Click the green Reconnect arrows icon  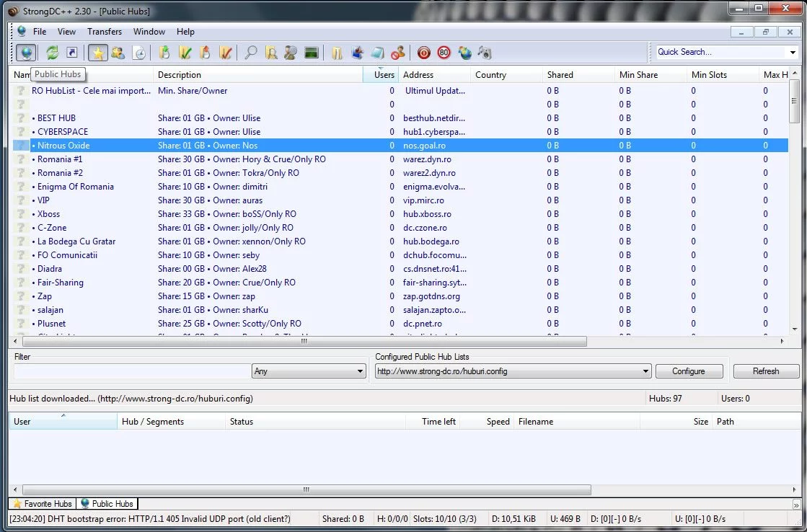52,53
